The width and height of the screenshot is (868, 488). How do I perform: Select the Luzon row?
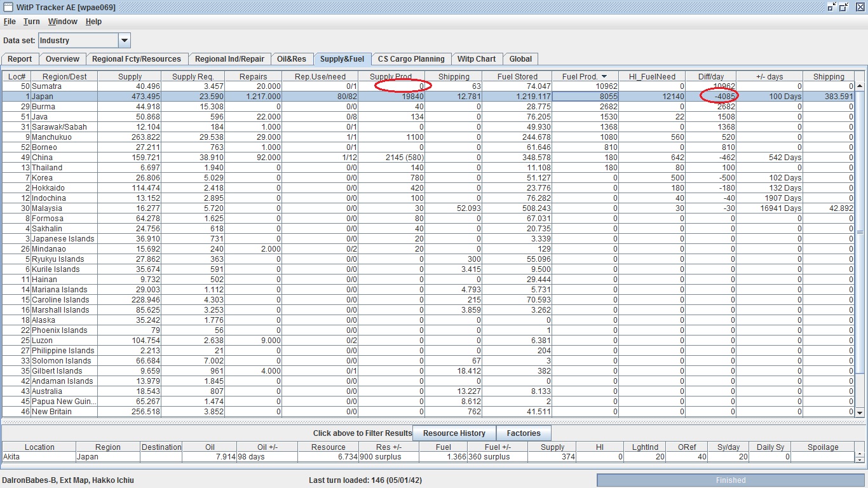(428, 341)
